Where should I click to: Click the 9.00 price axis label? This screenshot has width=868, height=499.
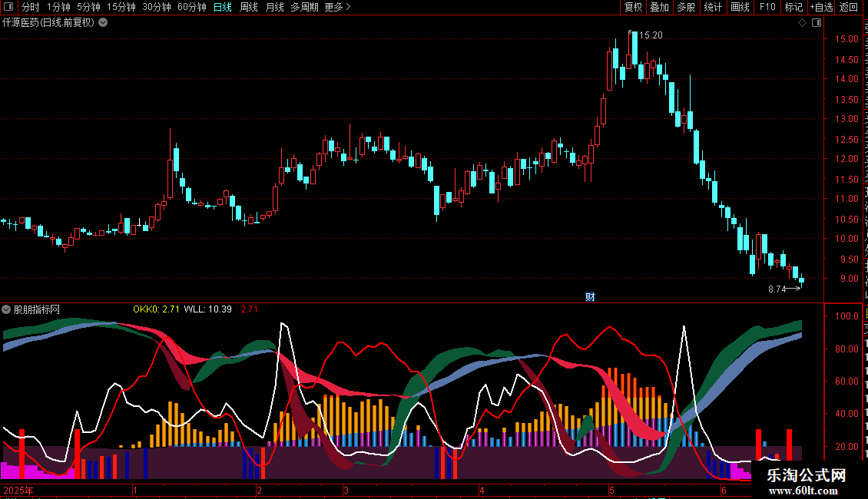click(x=849, y=279)
